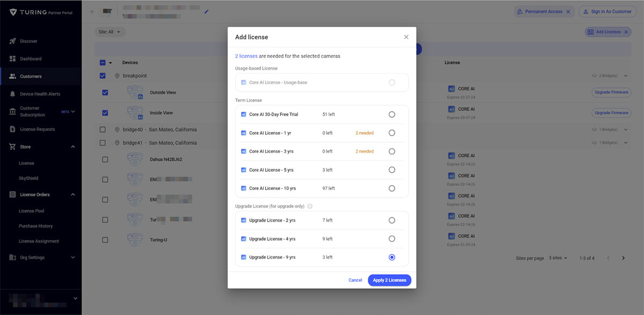
Task: Select Core AI License - 1 yr radio button
Action: (x=392, y=133)
